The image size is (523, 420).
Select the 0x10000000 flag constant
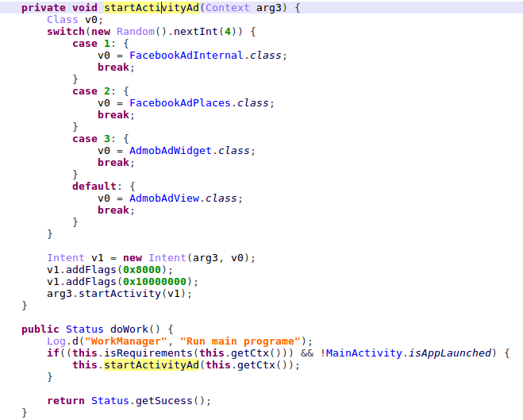(x=156, y=282)
